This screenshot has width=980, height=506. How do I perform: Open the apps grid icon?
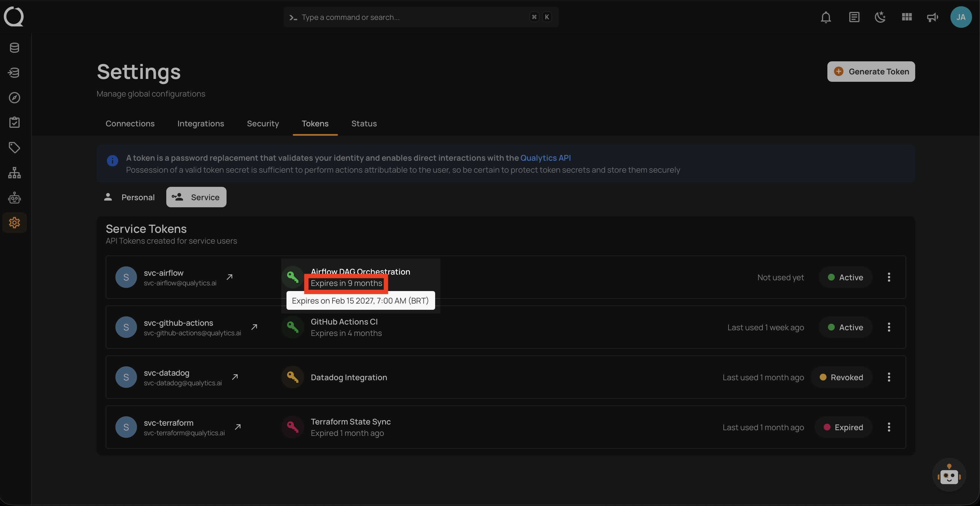pyautogui.click(x=907, y=17)
